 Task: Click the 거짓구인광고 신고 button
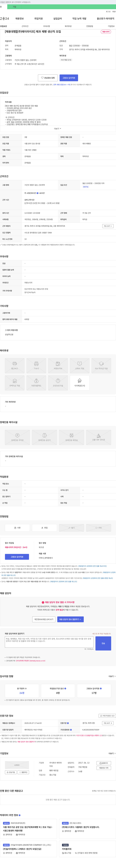point(107,716)
